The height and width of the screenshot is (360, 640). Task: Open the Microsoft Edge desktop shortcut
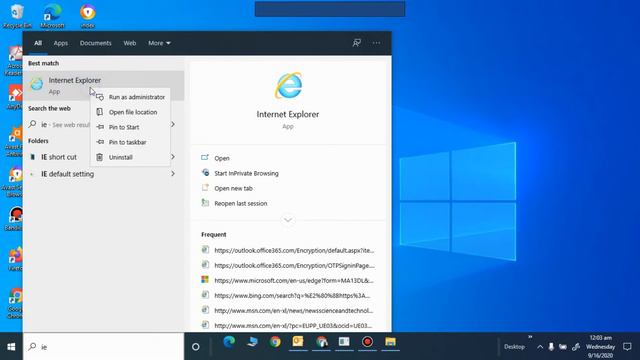point(52,16)
